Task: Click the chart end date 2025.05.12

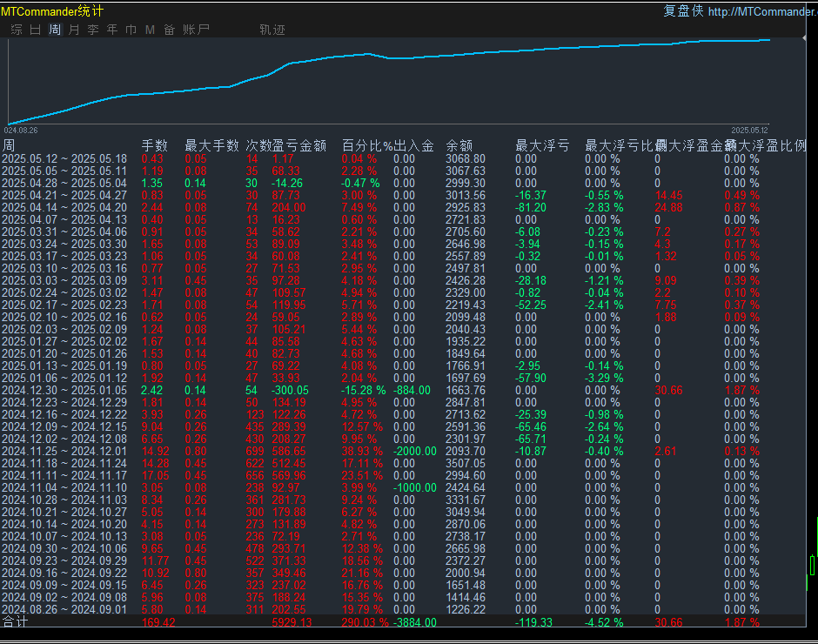Action: pyautogui.click(x=749, y=131)
